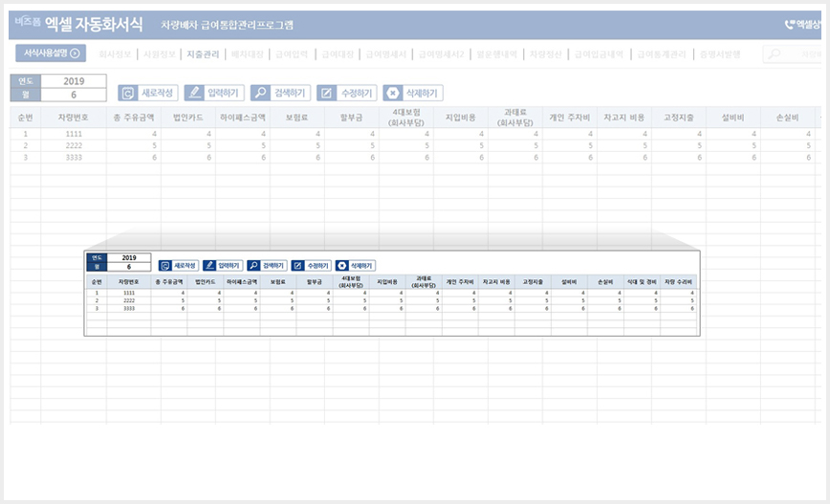Image resolution: width=830 pixels, height=504 pixels.
Task: Open the 급여명세서2 menu
Action: (x=441, y=54)
